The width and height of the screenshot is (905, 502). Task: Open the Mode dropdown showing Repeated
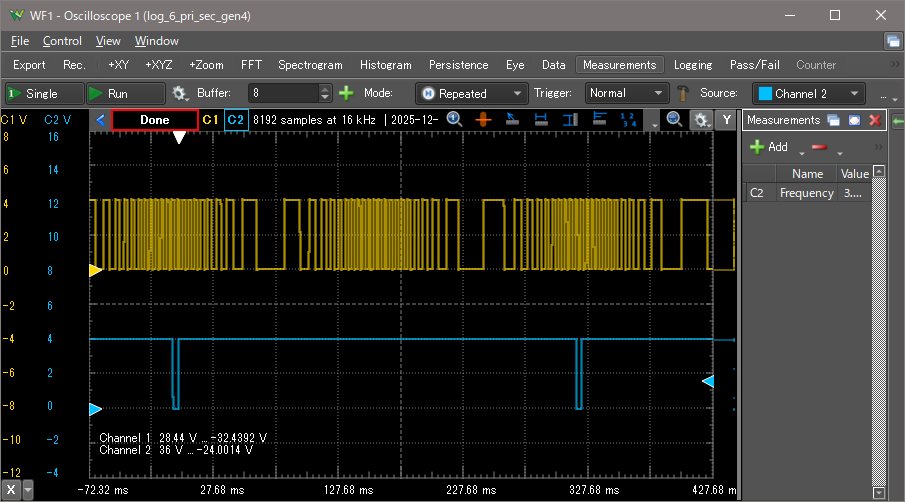point(472,93)
